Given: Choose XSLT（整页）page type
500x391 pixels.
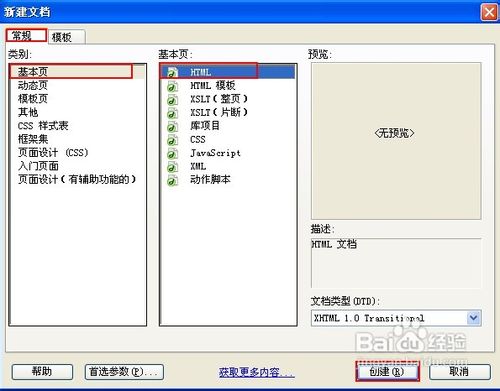Looking at the screenshot, I should pos(228,99).
